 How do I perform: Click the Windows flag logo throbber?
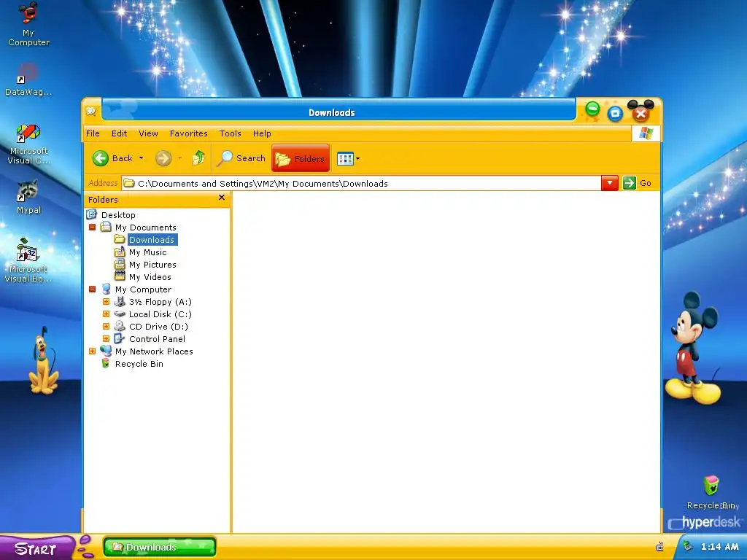[646, 133]
